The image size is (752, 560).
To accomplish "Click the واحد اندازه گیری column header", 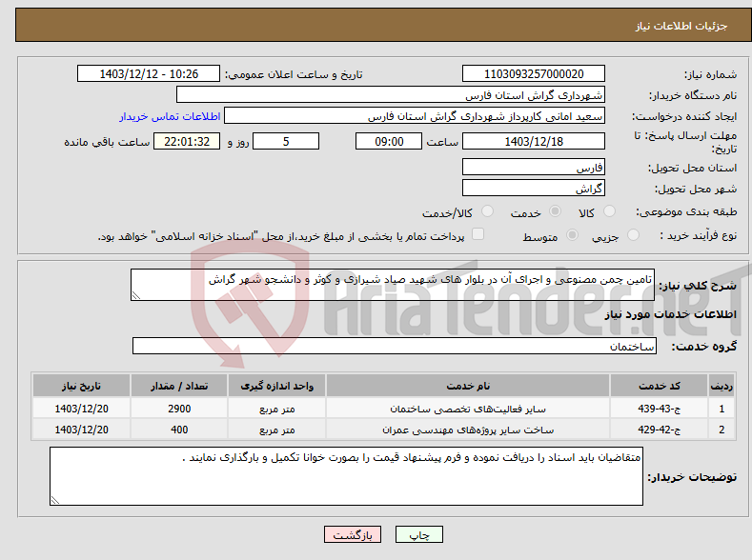I will 277,386.
